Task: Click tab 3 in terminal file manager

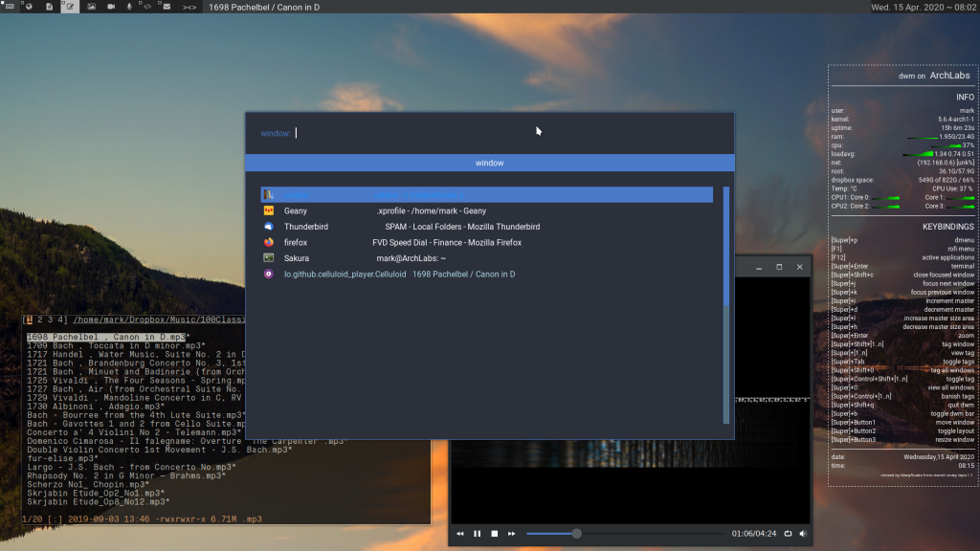Action: point(51,320)
